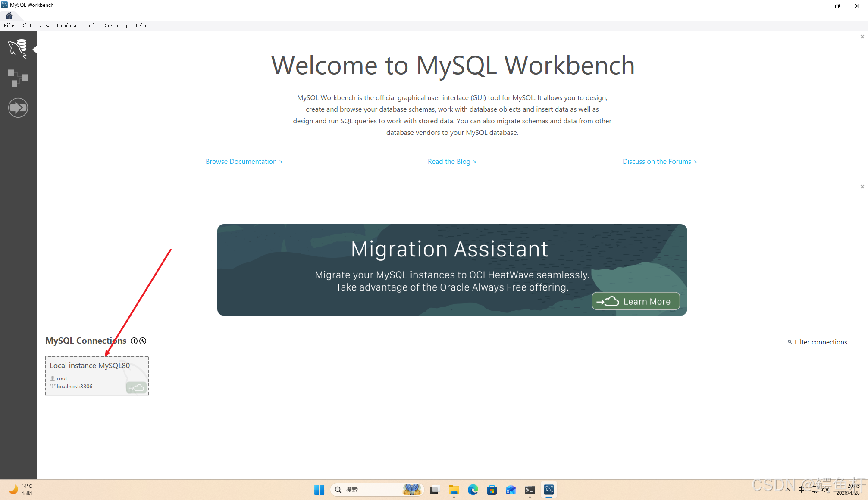
Task: Click the magnifier icon beside Filter connections
Action: pos(790,342)
